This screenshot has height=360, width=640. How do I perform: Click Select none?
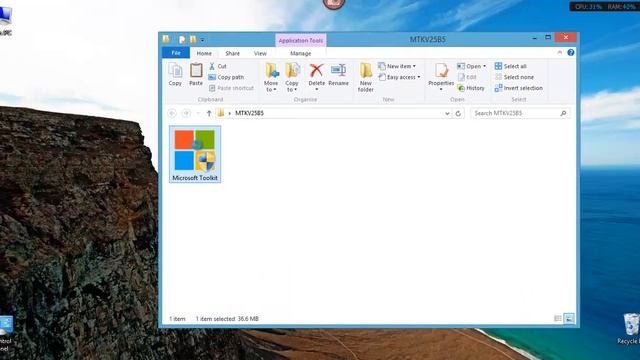click(x=514, y=77)
